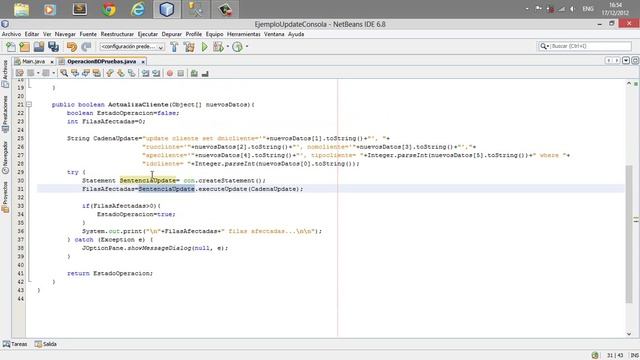
Task: Show the opened documents list dropdown
Action: [626, 60]
